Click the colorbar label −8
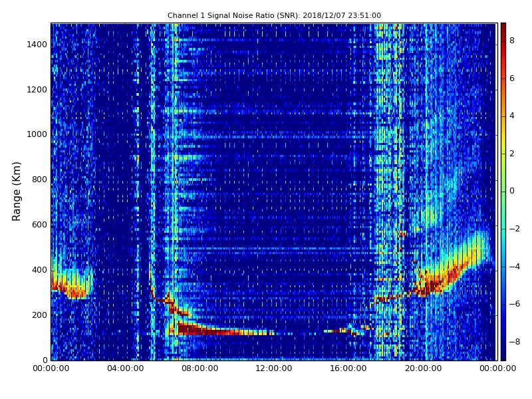 click(x=515, y=342)
